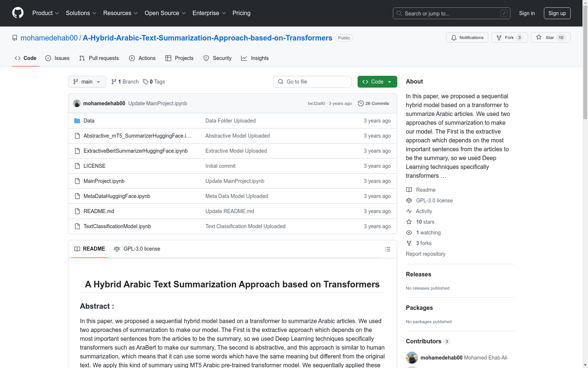
Task: Click the star icon beside 10 stars
Action: (409, 222)
